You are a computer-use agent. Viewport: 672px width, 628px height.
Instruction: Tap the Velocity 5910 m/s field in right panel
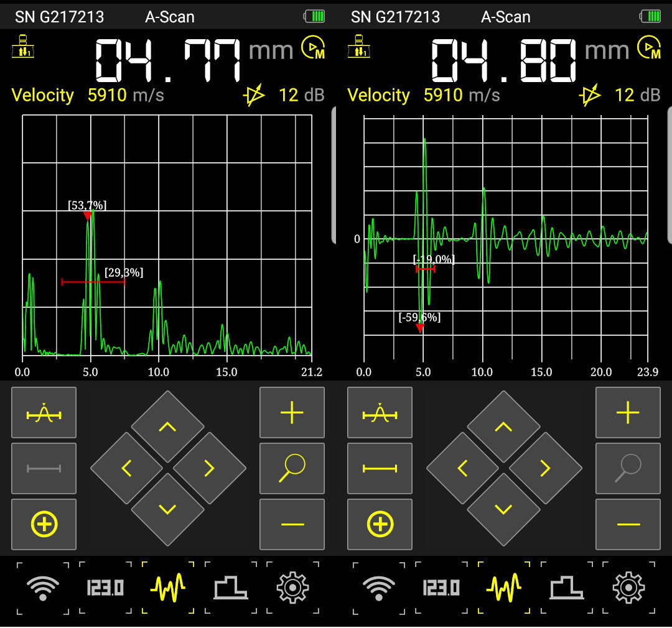coord(423,95)
